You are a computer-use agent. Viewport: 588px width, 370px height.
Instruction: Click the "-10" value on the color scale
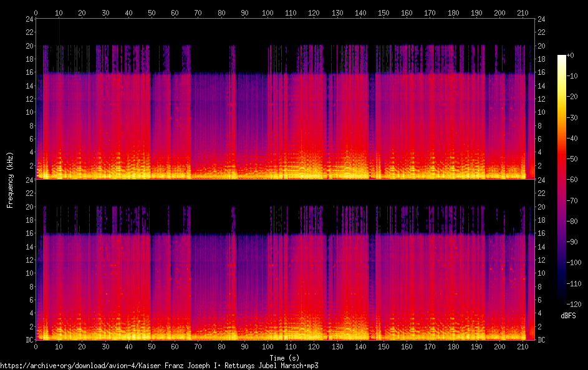pyautogui.click(x=572, y=75)
